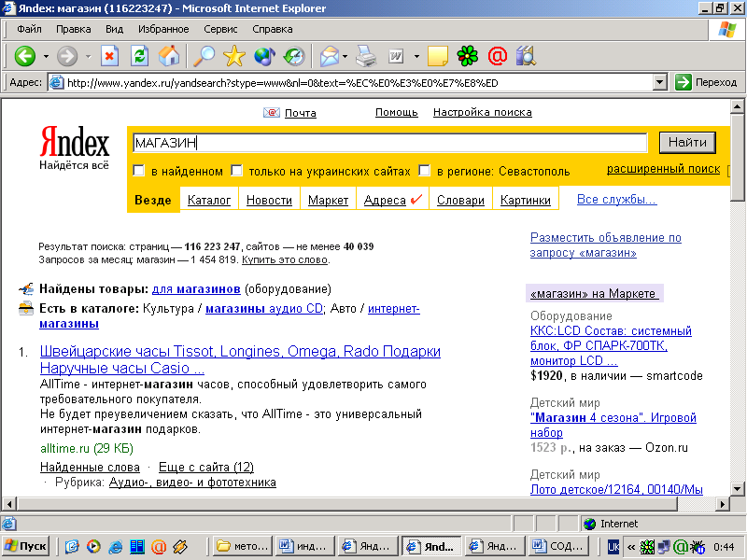Click the UK language indicator in tray
This screenshot has width=747, height=560.
click(x=613, y=547)
